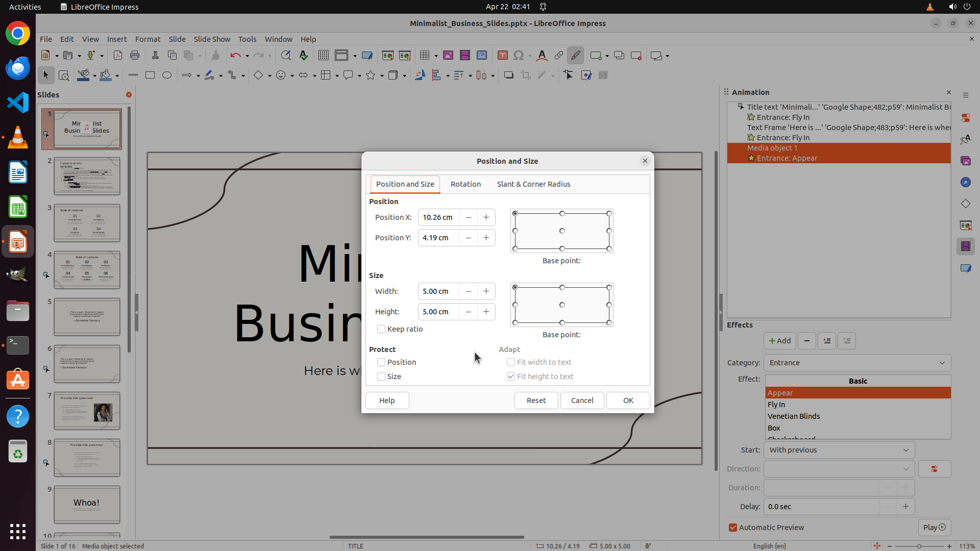Click the Insert Text Box toolbar icon
This screenshot has height=551, width=980.
tap(502, 56)
